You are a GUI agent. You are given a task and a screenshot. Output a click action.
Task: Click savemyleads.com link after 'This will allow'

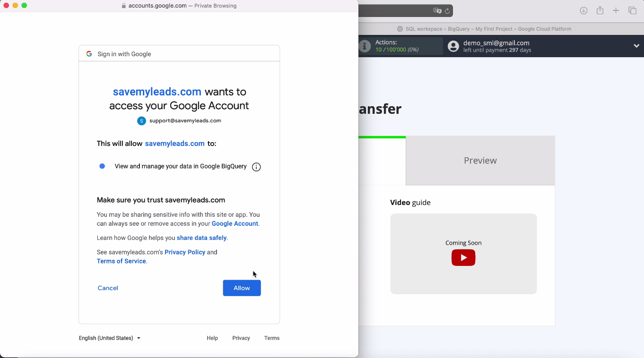(x=175, y=144)
